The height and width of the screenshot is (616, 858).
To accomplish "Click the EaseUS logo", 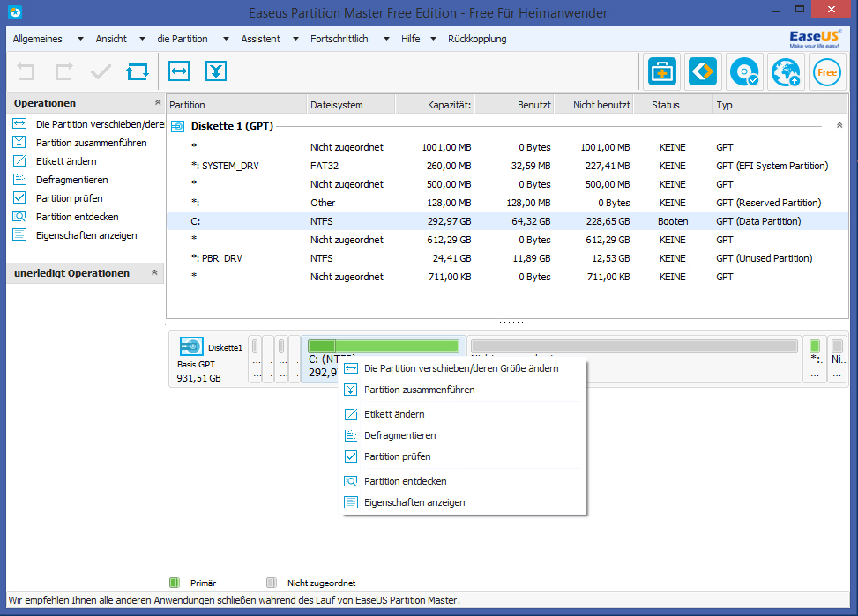I will pyautogui.click(x=814, y=39).
